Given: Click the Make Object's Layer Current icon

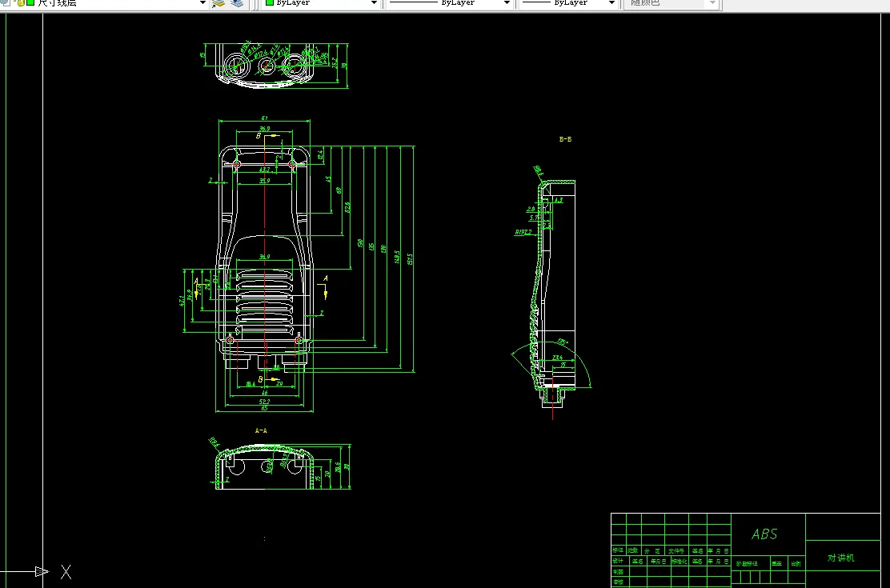Looking at the screenshot, I should 218,3.
